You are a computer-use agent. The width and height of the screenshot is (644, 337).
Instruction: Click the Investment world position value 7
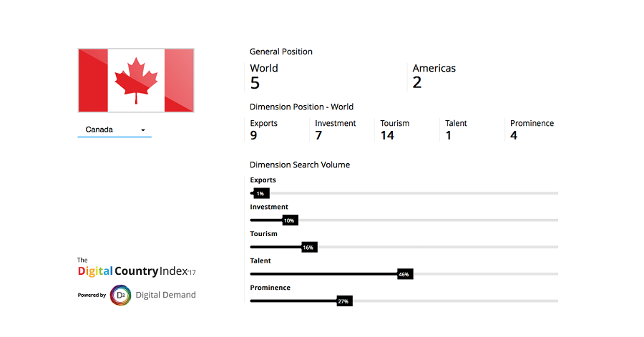point(318,135)
